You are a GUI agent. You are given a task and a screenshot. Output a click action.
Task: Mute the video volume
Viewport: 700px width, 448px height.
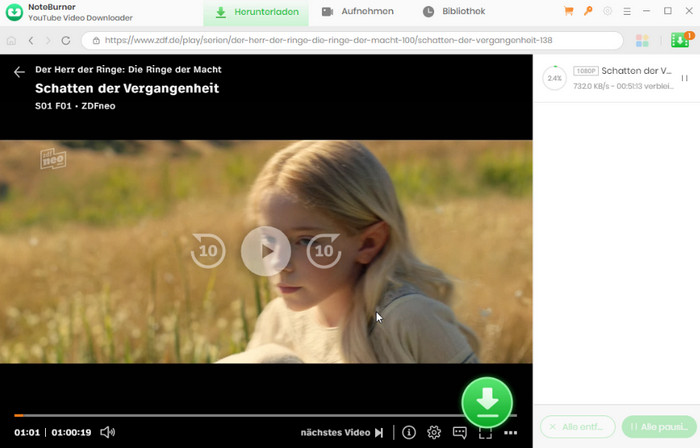pyautogui.click(x=107, y=432)
